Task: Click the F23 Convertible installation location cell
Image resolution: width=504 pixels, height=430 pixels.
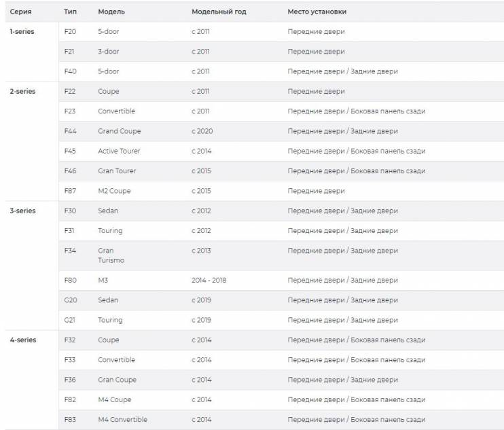Action: 357,111
